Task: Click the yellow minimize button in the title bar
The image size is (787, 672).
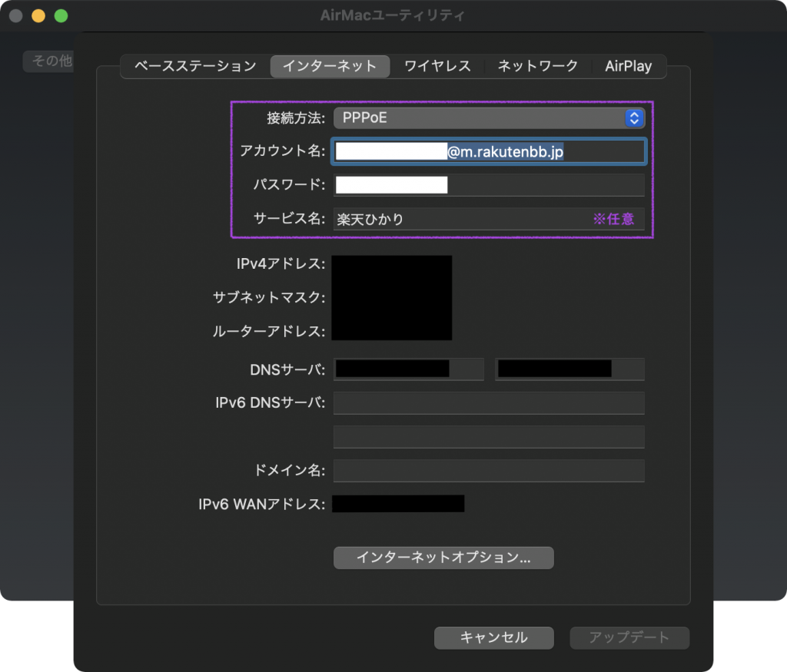Action: pyautogui.click(x=38, y=15)
